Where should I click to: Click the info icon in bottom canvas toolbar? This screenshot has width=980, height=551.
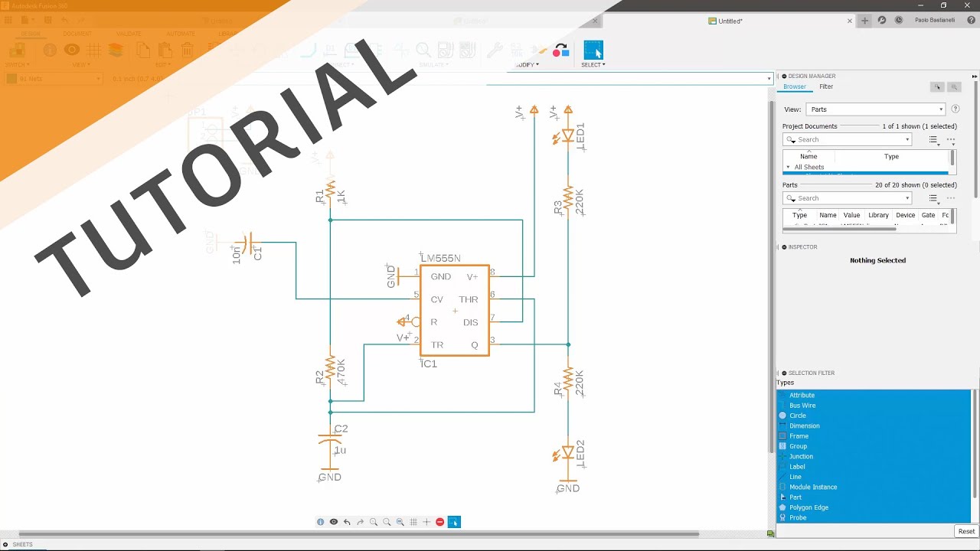point(321,522)
